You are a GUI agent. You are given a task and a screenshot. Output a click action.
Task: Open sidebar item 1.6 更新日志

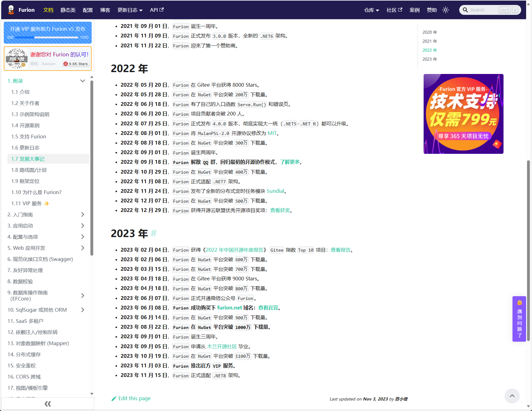pos(48,148)
